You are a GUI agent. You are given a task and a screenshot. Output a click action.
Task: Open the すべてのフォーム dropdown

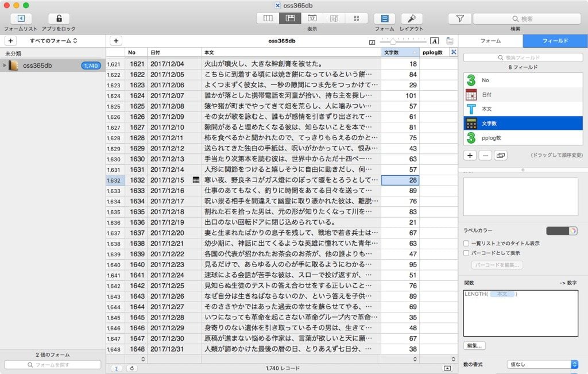tap(53, 41)
